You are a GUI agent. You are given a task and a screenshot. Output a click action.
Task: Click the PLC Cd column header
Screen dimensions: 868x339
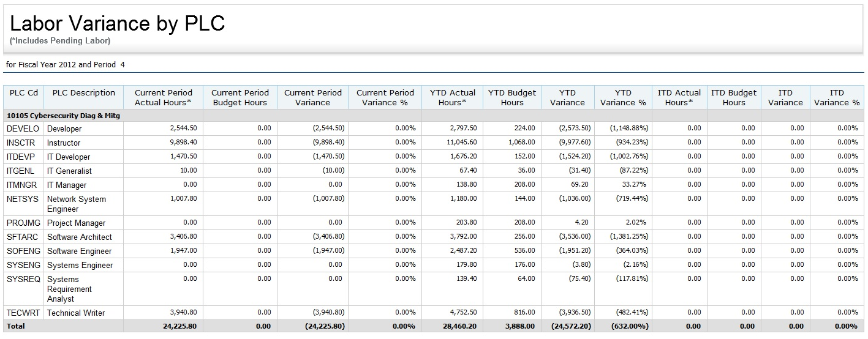[23, 93]
